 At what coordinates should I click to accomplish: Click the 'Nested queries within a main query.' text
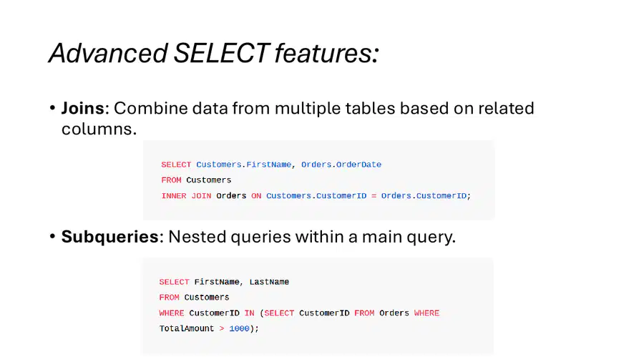pos(312,237)
